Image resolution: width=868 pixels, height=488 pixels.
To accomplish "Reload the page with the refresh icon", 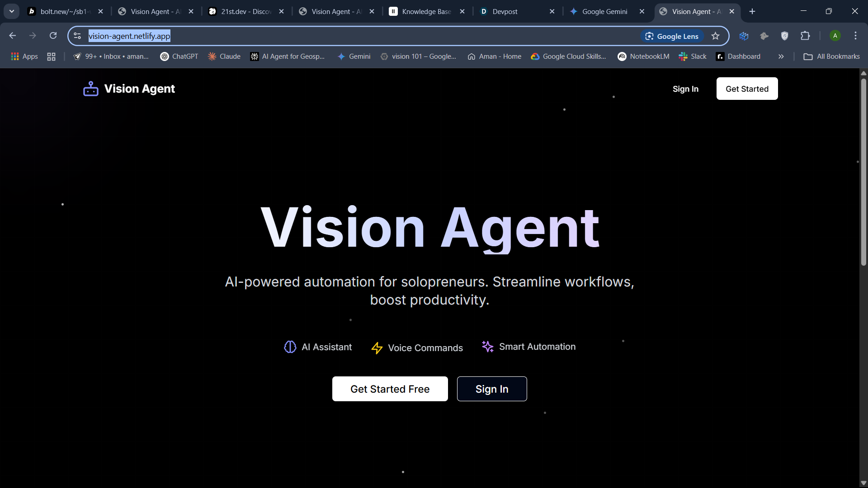I will 53,36.
